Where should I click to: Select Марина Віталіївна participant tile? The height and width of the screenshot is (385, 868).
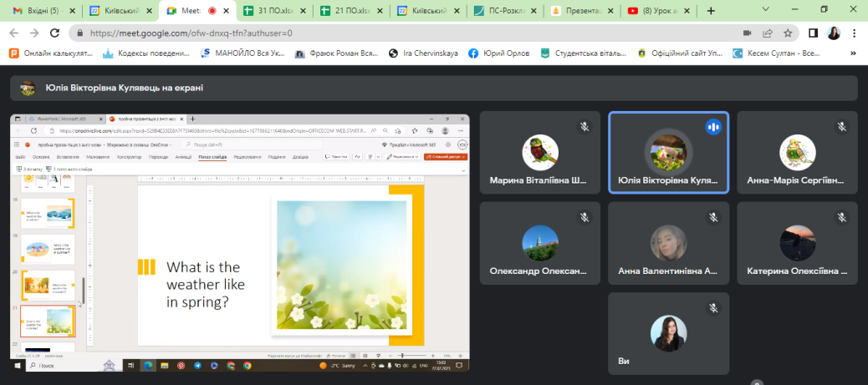pos(539,152)
